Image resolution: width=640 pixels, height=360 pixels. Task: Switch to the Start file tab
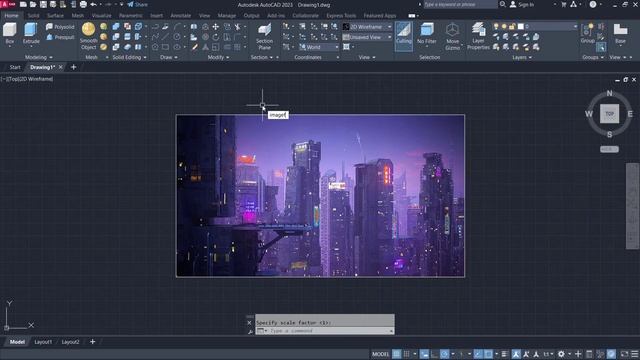15,67
